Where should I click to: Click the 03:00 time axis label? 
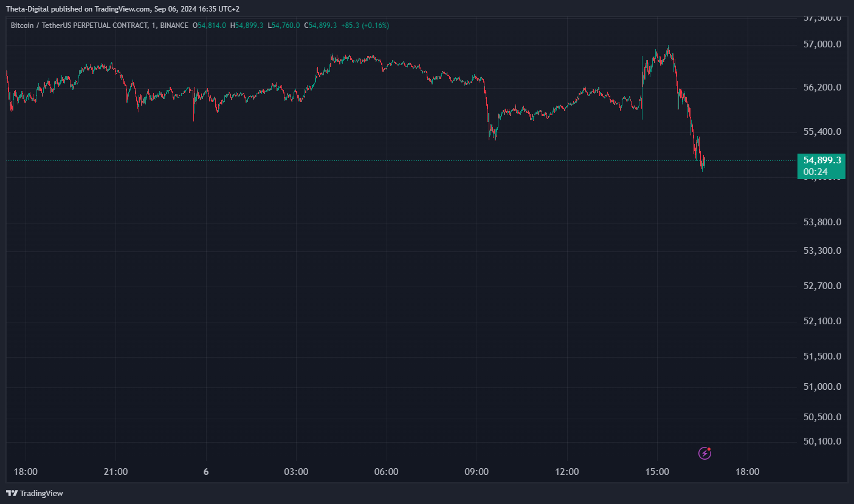pyautogui.click(x=296, y=472)
